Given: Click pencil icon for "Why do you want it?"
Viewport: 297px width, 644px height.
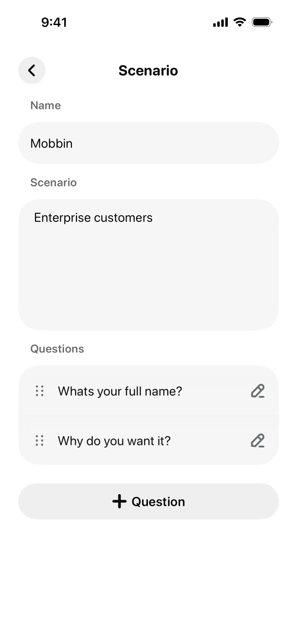Looking at the screenshot, I should (x=258, y=441).
